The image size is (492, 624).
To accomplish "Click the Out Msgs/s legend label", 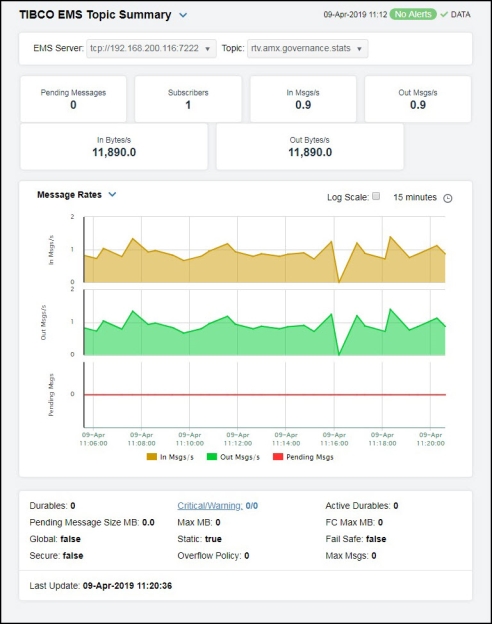I will [240, 457].
